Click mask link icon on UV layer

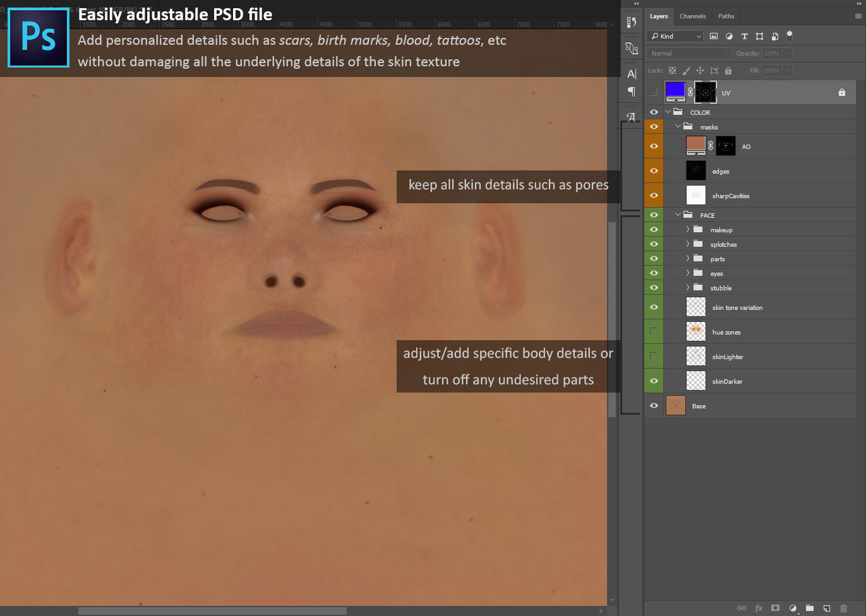tap(690, 92)
